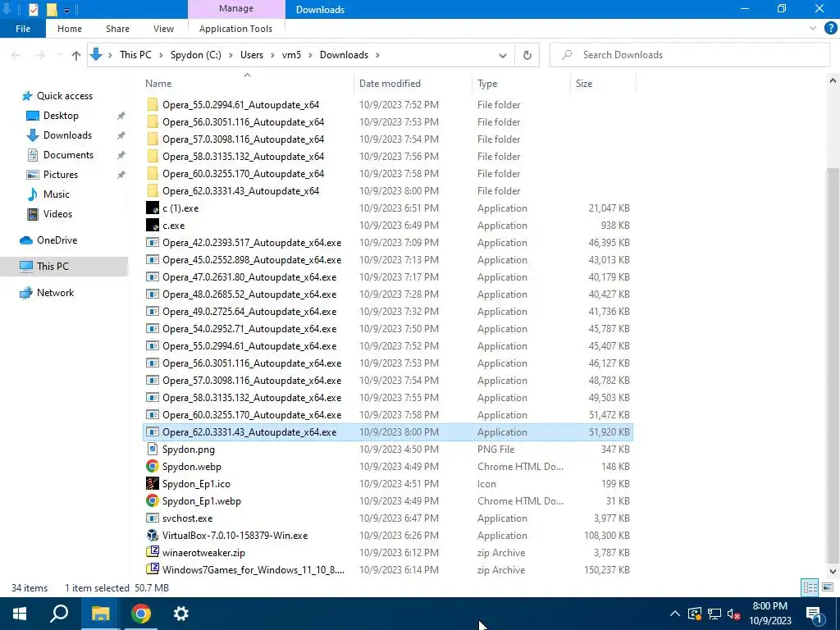Go up one folder level
The width and height of the screenshot is (840, 630).
click(76, 55)
